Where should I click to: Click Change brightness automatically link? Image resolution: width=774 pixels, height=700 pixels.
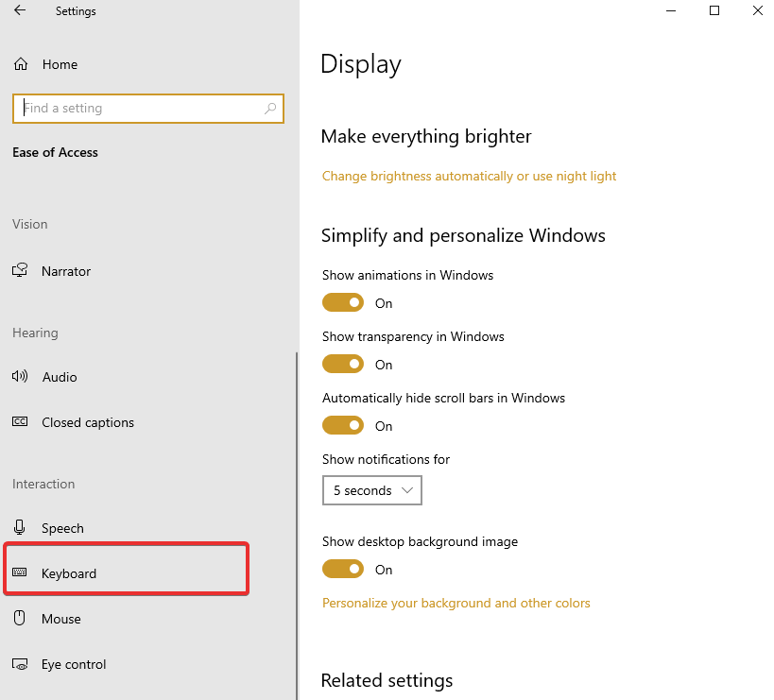pyautogui.click(x=469, y=176)
